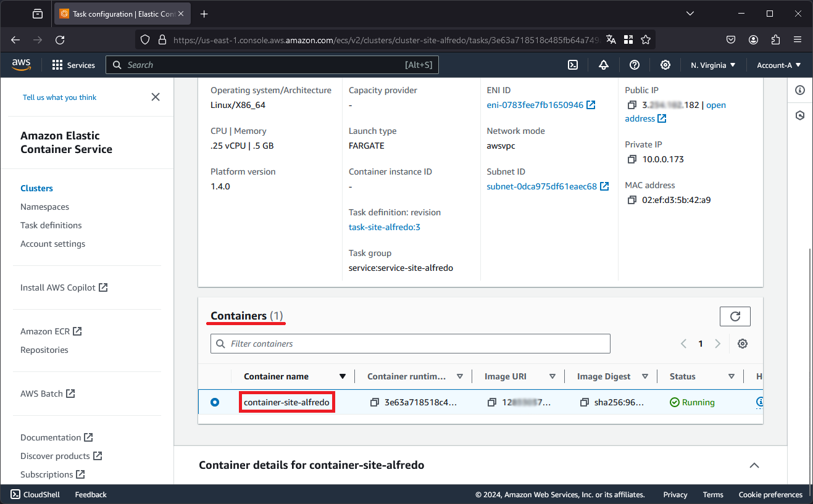Click the Filter containers field
813x504 pixels.
(x=411, y=344)
